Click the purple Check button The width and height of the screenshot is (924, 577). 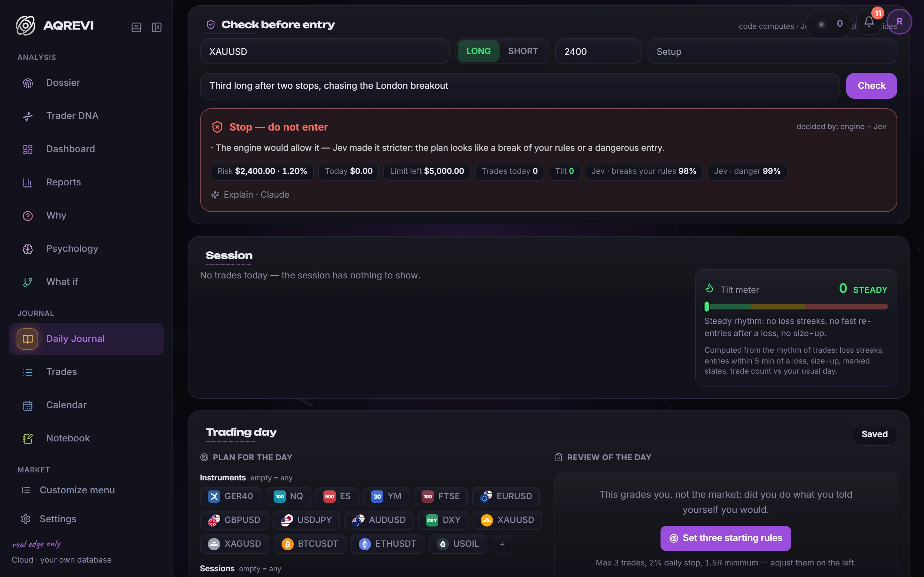point(871,86)
